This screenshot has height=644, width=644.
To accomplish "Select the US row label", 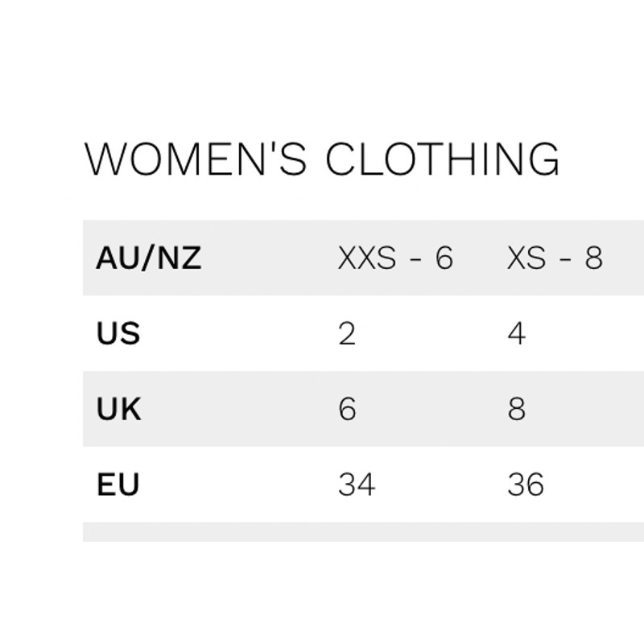I will point(118,333).
